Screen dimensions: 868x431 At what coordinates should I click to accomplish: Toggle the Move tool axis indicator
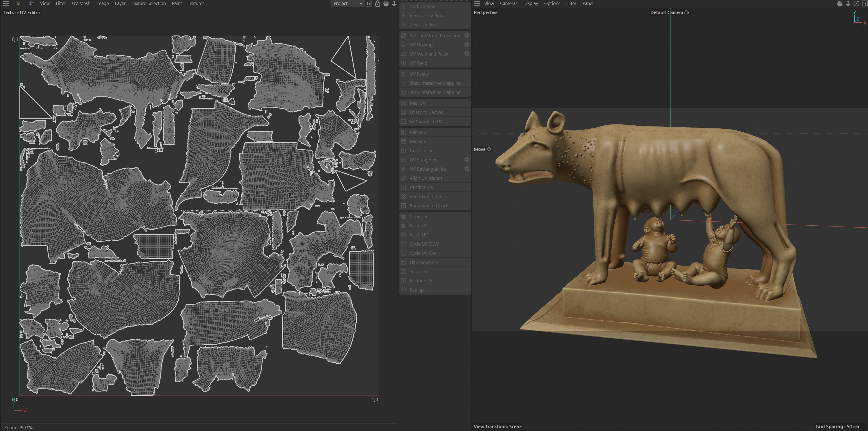pos(489,149)
